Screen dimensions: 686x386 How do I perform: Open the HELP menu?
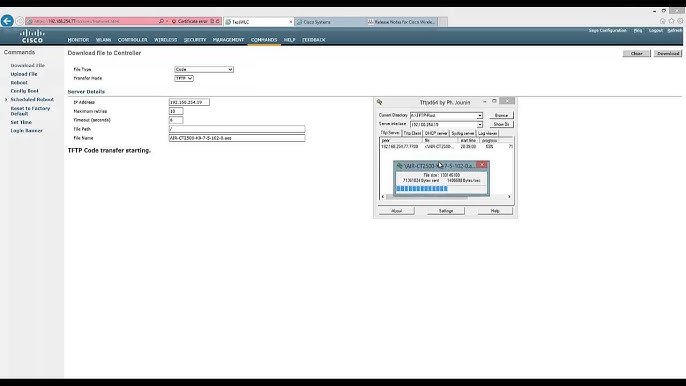pos(289,40)
